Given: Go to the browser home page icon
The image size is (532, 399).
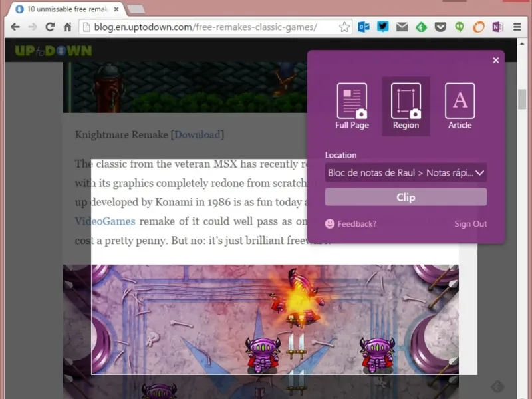Looking at the screenshot, I should point(68,27).
